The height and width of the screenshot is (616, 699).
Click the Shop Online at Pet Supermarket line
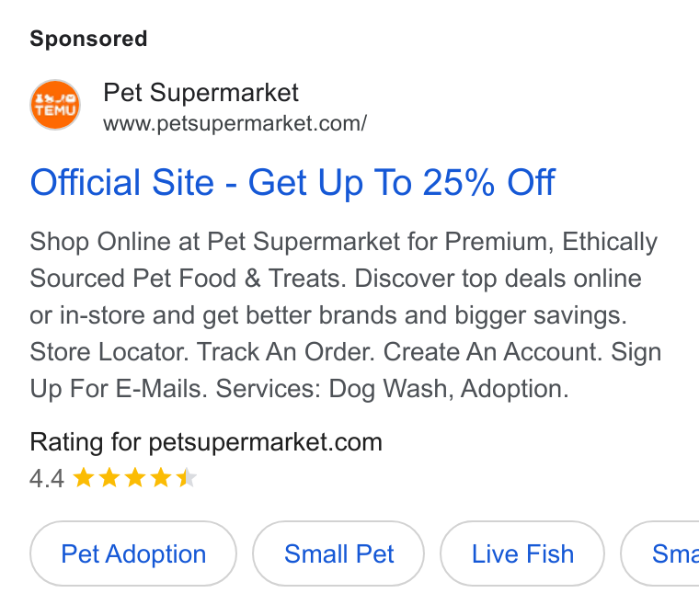pos(344,242)
